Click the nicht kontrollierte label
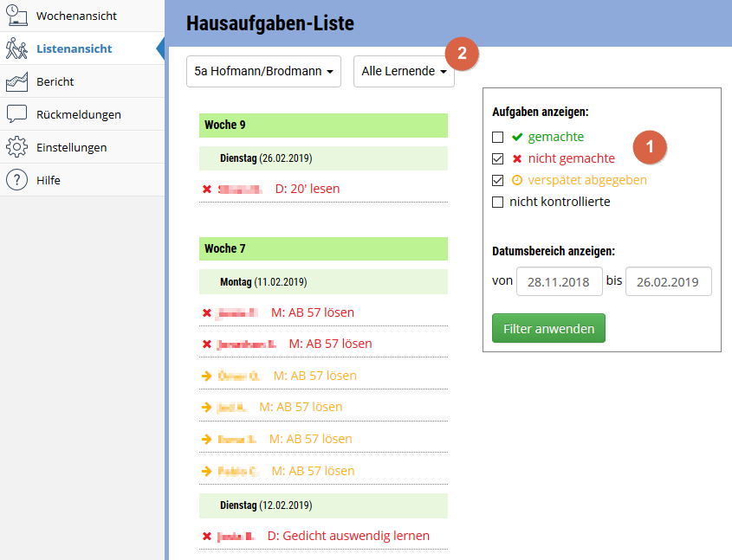Viewport: 732px width, 560px height. click(560, 202)
